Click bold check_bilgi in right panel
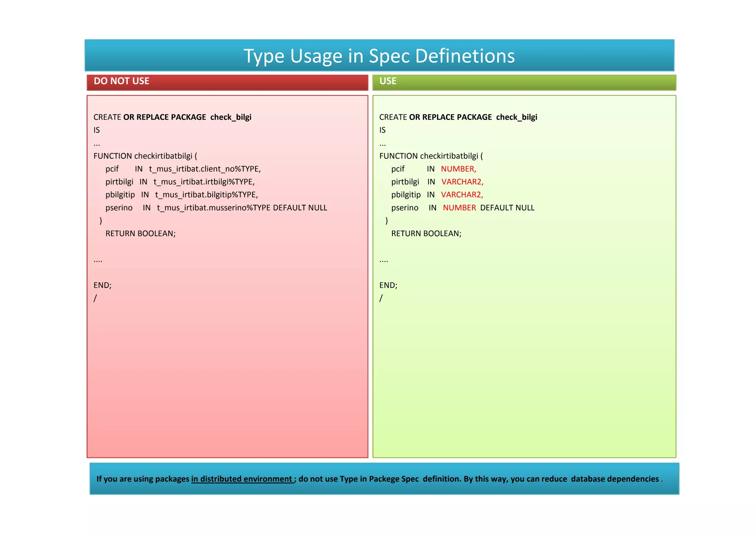The width and height of the screenshot is (756, 534). tap(516, 117)
